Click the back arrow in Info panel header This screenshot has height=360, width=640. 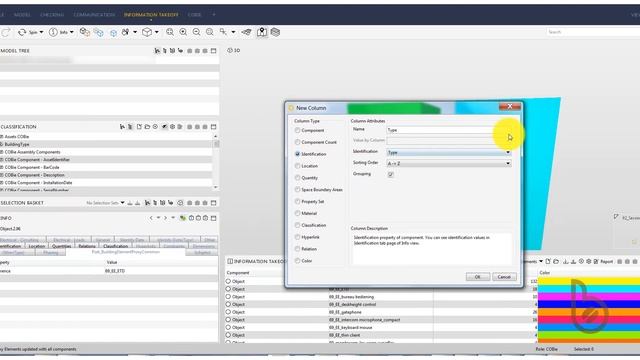[151, 218]
